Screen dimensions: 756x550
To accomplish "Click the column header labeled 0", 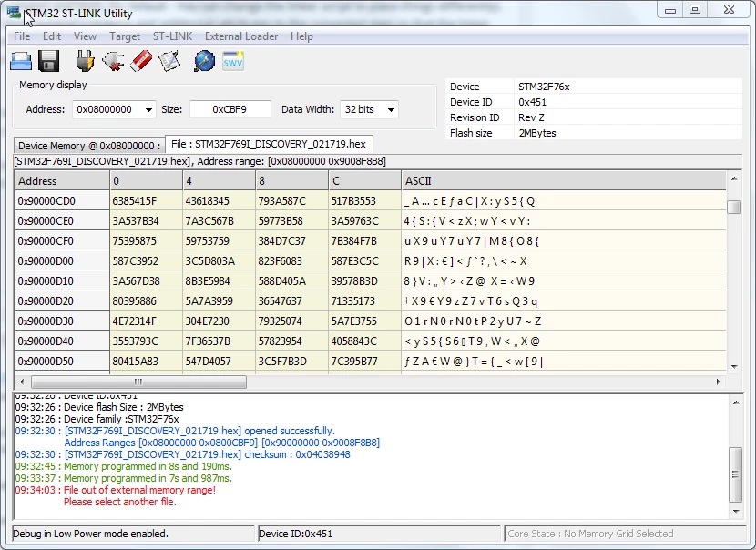I will 146,181.
